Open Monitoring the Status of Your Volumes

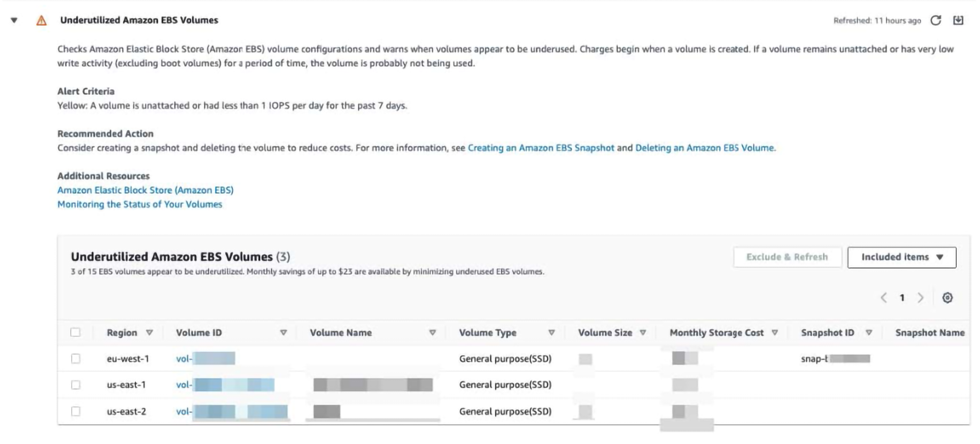139,204
